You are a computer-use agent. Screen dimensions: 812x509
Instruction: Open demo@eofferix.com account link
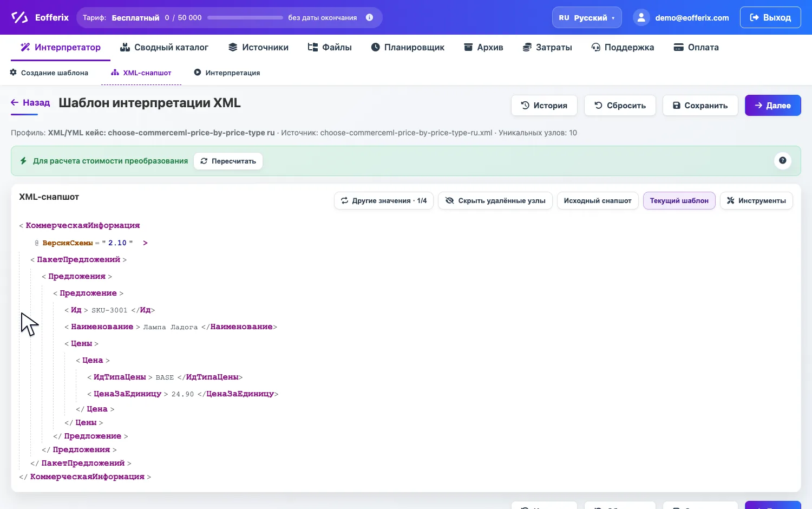(692, 18)
